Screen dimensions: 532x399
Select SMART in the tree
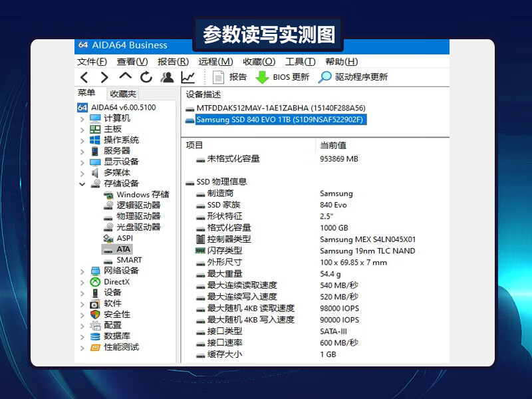[x=129, y=260]
